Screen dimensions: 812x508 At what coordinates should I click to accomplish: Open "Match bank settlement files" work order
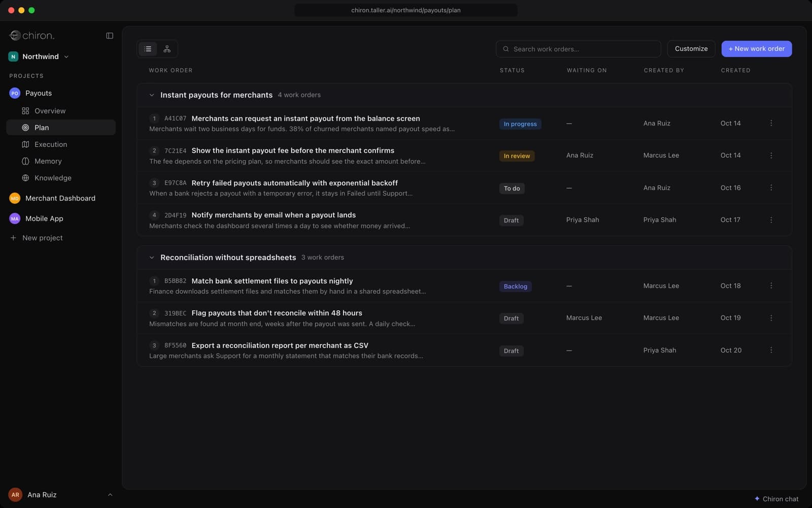pos(272,281)
